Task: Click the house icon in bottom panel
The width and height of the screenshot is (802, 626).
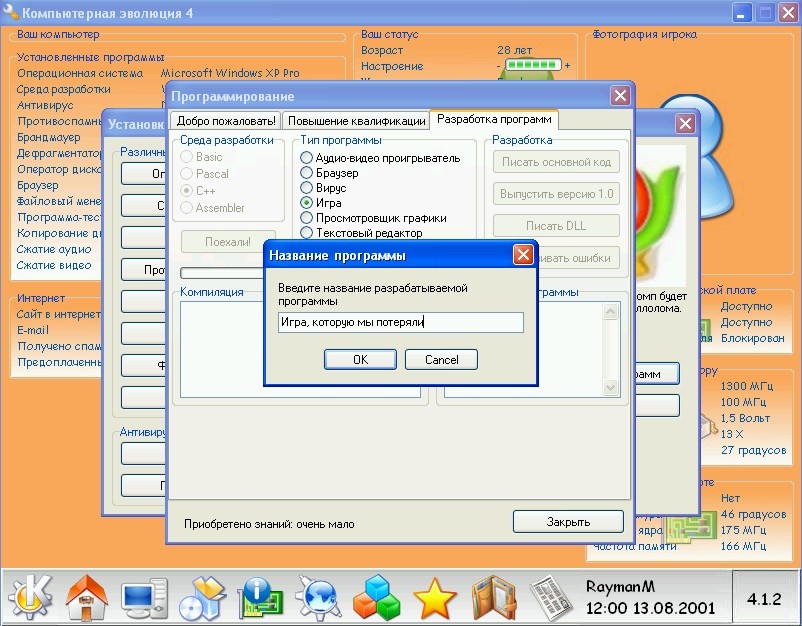Action: click(86, 597)
